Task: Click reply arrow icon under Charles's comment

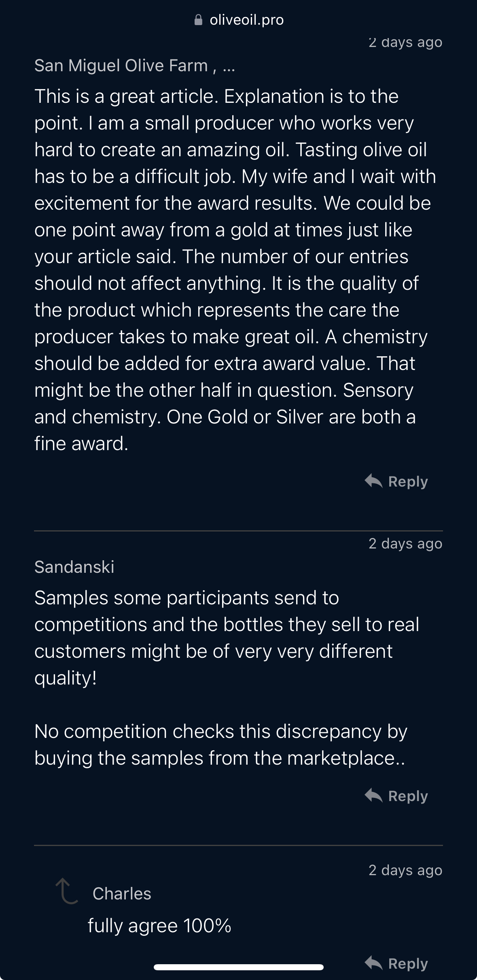Action: (373, 963)
